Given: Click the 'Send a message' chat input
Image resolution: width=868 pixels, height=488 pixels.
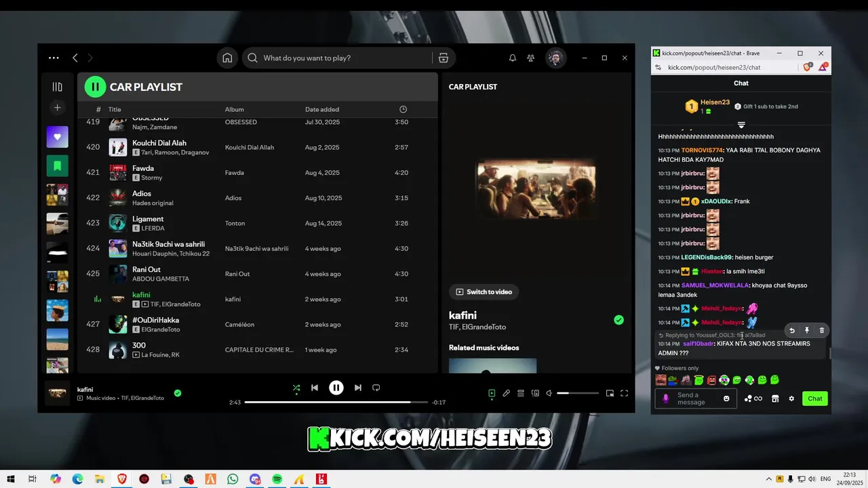Looking at the screenshot, I should tap(697, 399).
